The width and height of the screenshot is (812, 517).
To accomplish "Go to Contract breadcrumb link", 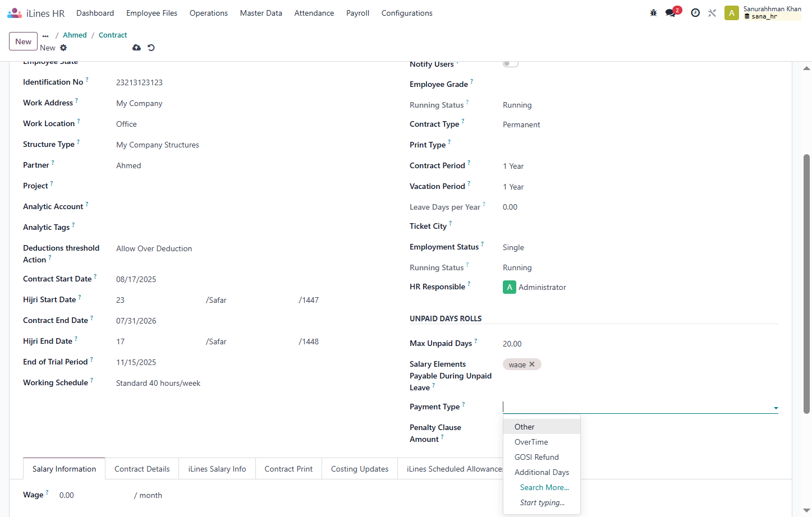I will click(113, 35).
